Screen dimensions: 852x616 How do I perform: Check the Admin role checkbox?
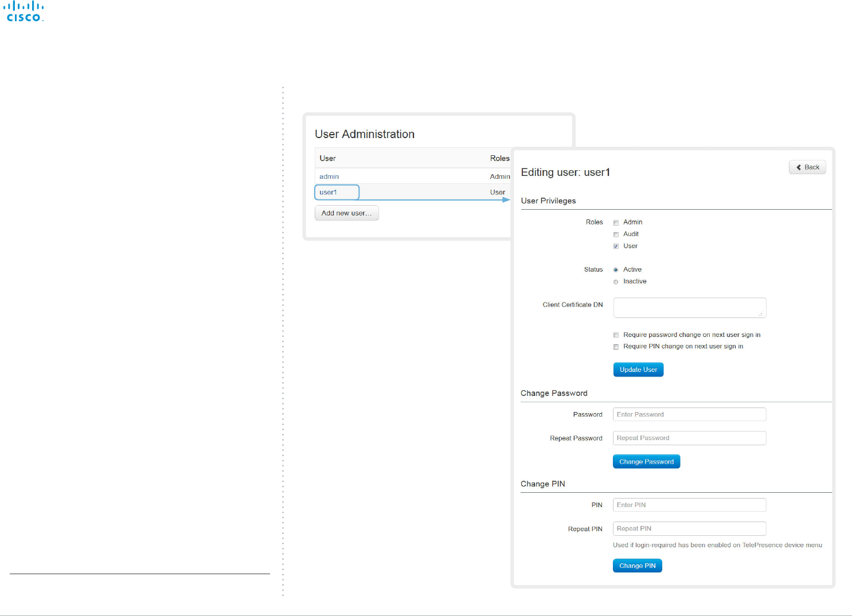pyautogui.click(x=616, y=222)
